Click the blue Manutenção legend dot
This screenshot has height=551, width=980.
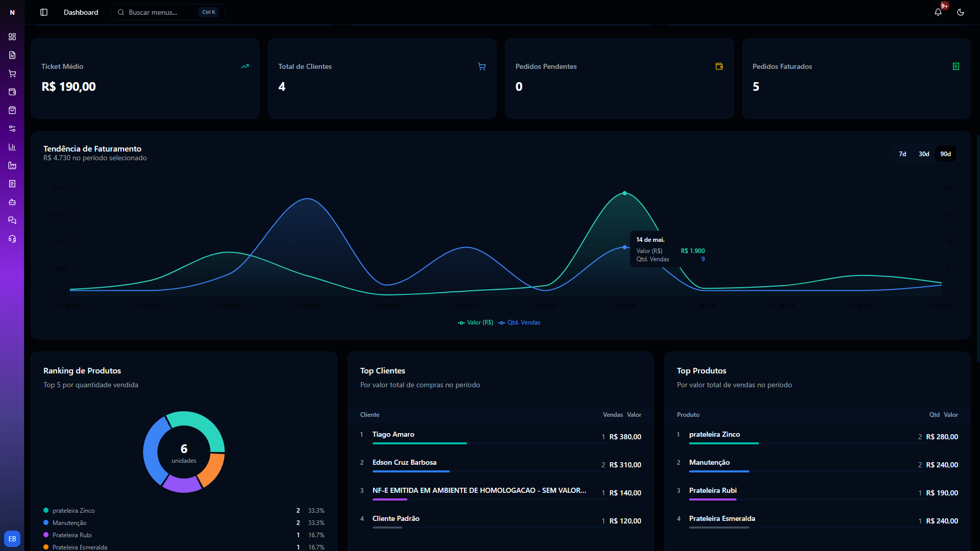click(46, 522)
